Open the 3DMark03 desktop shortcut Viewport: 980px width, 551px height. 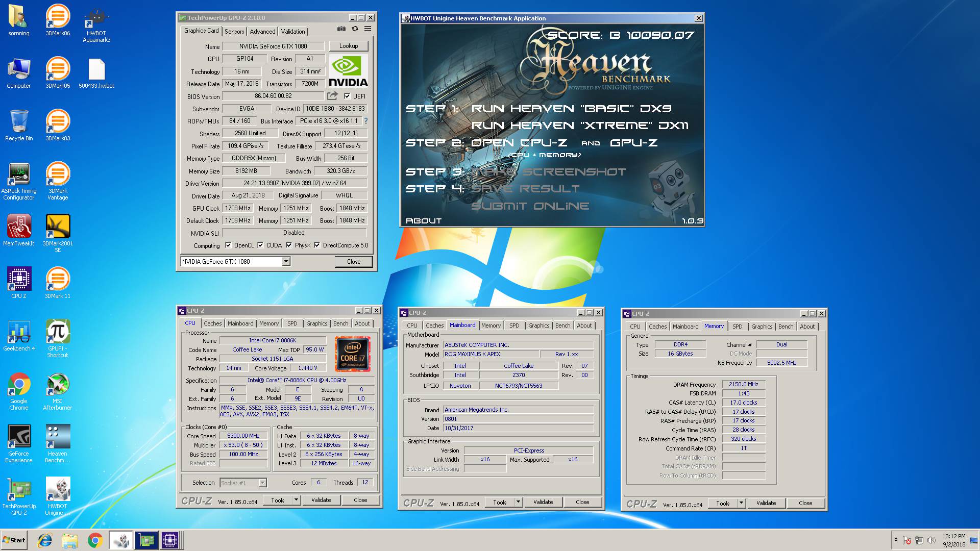pos(58,126)
